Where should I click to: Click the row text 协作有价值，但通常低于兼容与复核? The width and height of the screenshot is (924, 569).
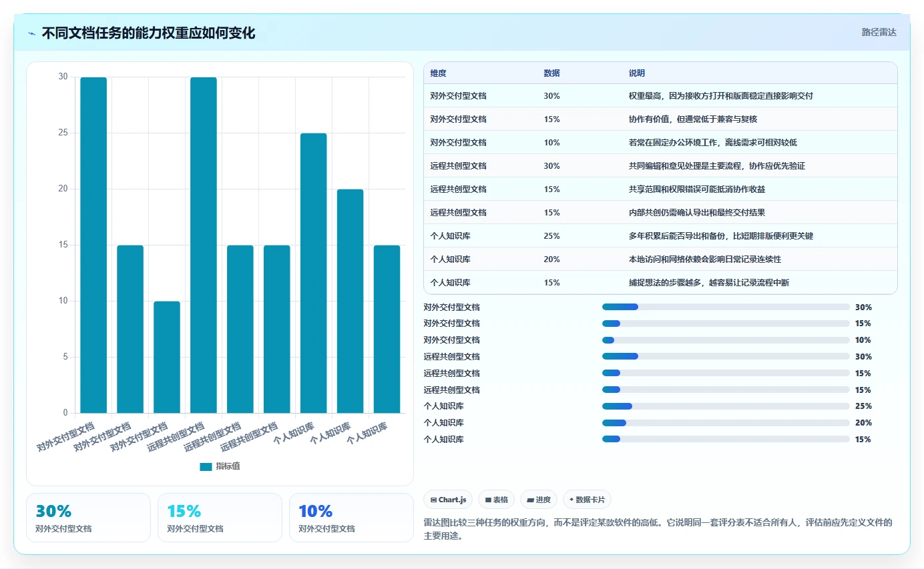tap(693, 119)
